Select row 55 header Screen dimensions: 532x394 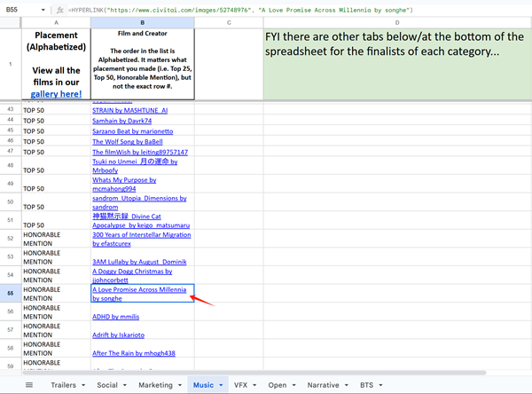[x=10, y=292]
